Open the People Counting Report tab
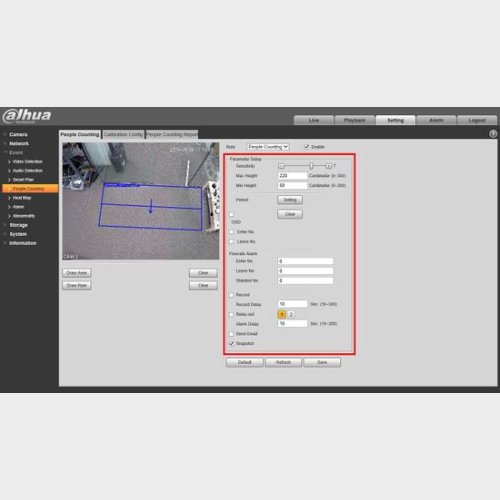Viewport: 500px width, 500px height. (x=172, y=134)
